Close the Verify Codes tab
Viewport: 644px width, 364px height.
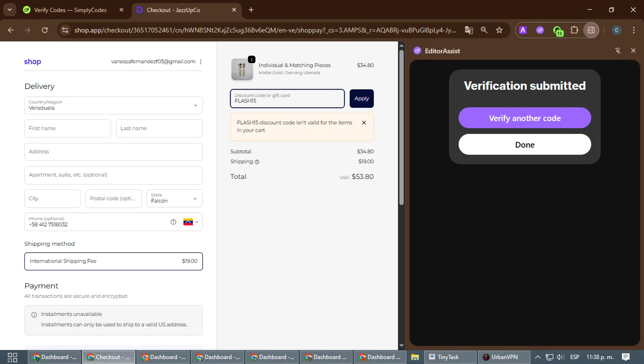pos(122,10)
